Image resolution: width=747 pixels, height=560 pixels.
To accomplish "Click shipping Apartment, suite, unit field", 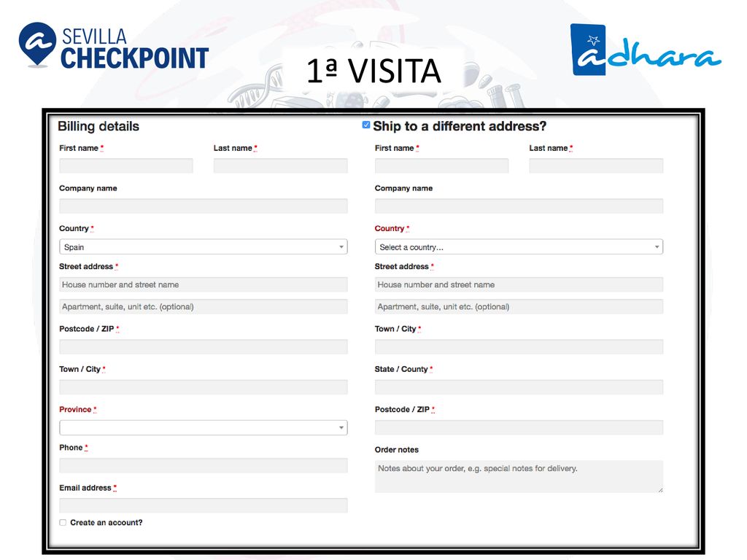I will (x=519, y=307).
